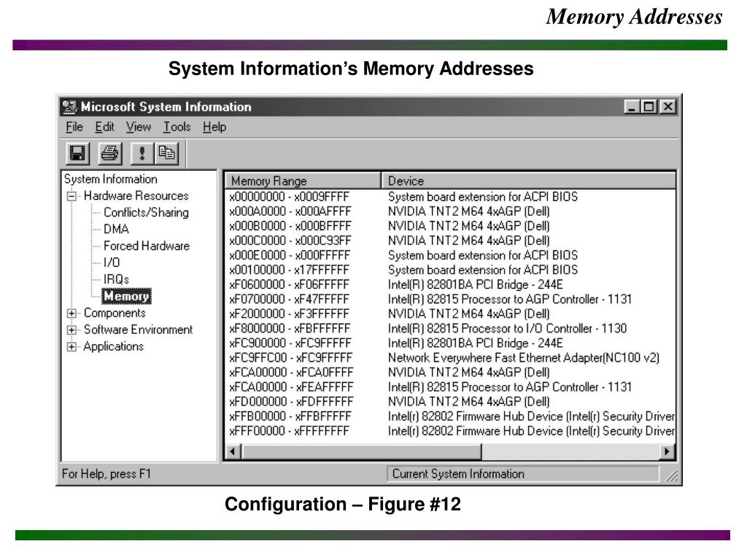Select row xFC900000 - xFC9FFFFF
Image resolution: width=747 pixels, height=560 pixels.
(x=450, y=343)
